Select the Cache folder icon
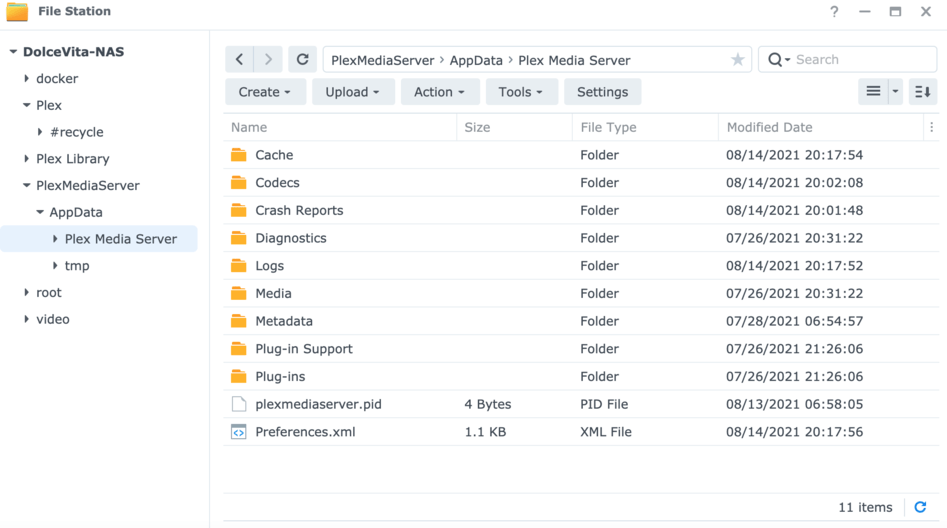This screenshot has height=528, width=947. (x=239, y=155)
